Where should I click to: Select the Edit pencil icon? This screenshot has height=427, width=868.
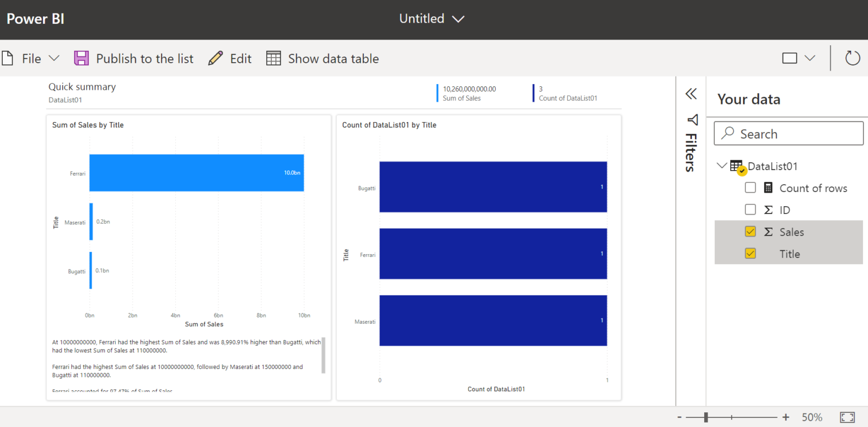coord(215,58)
